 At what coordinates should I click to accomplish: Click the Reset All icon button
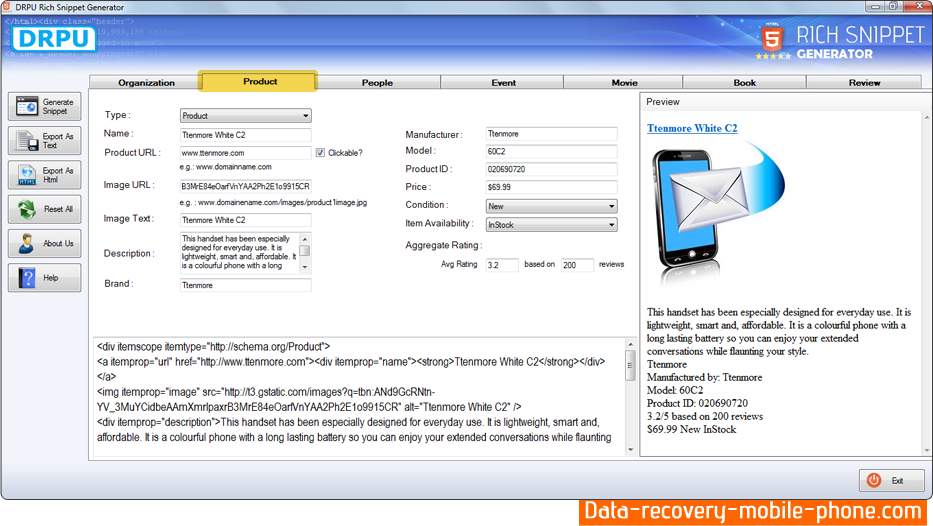[45, 209]
